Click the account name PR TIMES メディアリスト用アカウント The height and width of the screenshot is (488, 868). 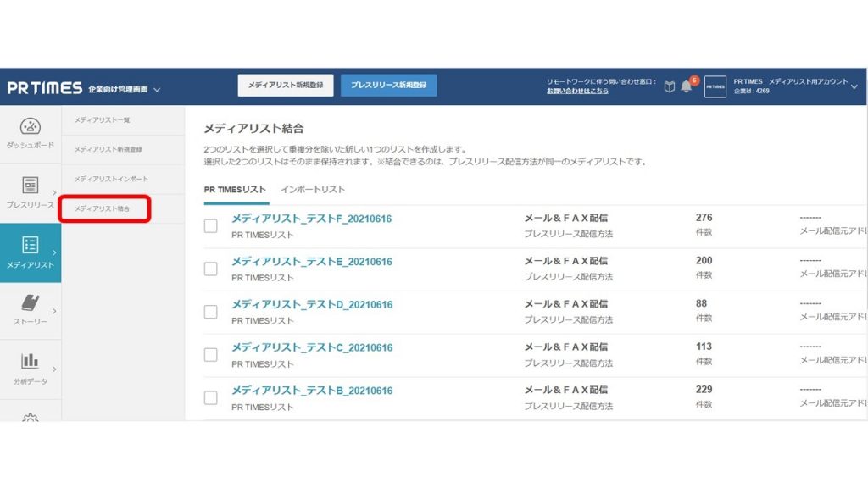point(791,82)
